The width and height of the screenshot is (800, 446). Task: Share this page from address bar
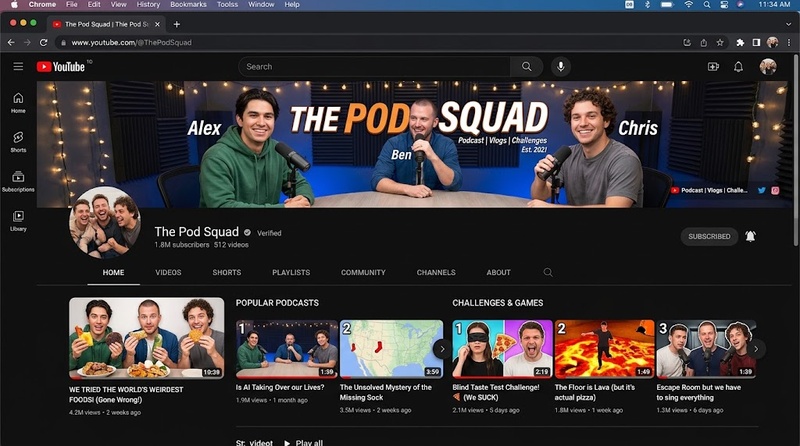pos(704,42)
